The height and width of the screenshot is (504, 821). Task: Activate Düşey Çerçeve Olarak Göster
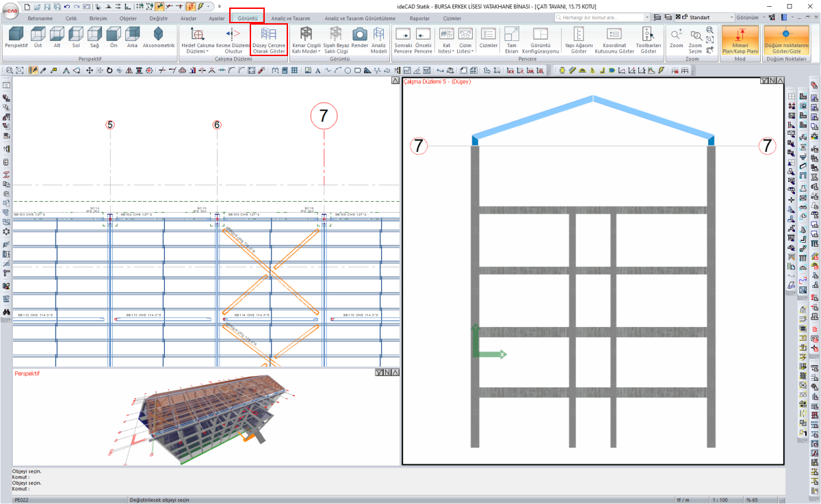coord(269,39)
